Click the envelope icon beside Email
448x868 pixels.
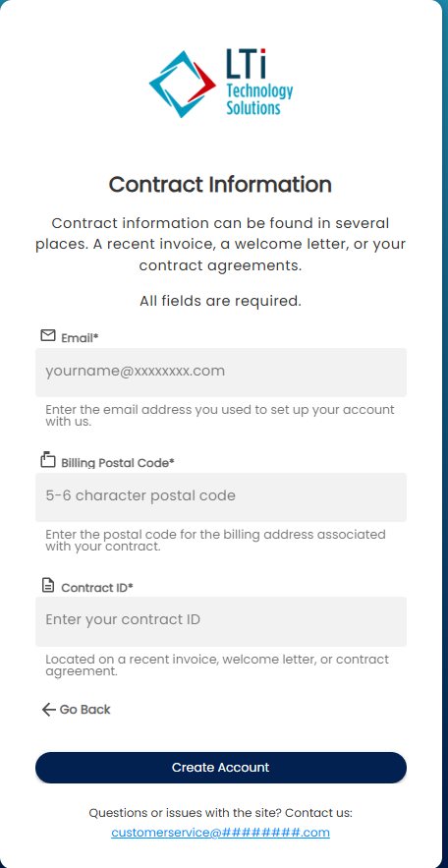click(48, 335)
